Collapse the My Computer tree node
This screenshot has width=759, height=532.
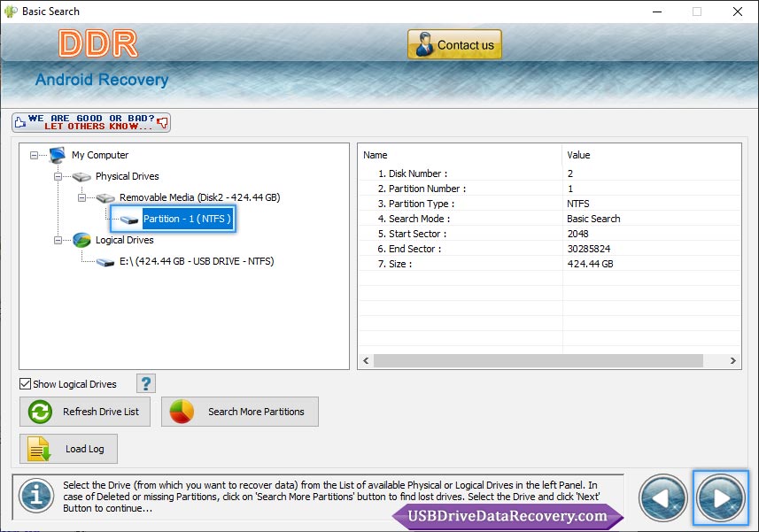34,155
